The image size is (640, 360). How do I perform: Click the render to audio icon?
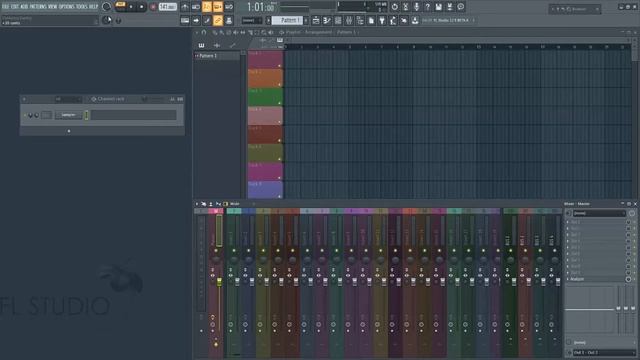[x=449, y=7]
